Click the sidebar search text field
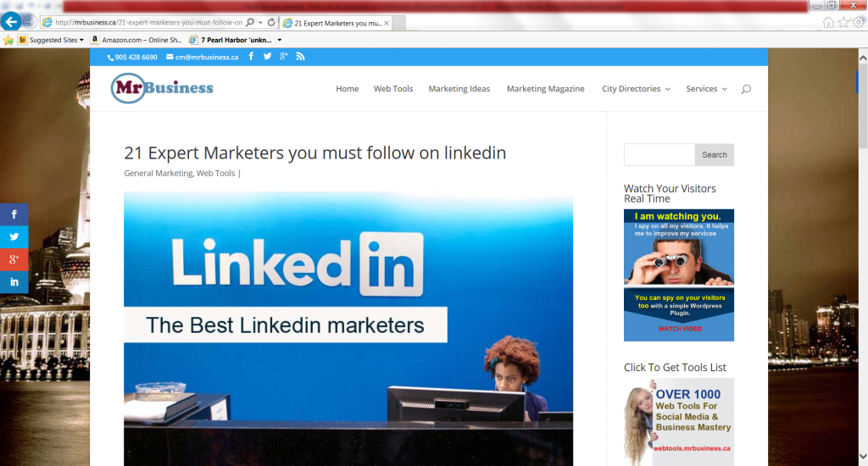 (659, 155)
